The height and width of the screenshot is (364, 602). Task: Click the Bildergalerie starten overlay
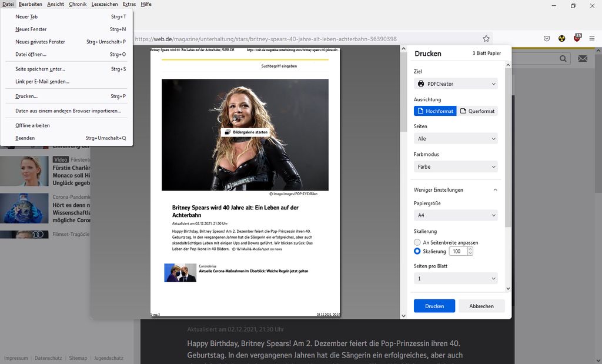point(246,132)
